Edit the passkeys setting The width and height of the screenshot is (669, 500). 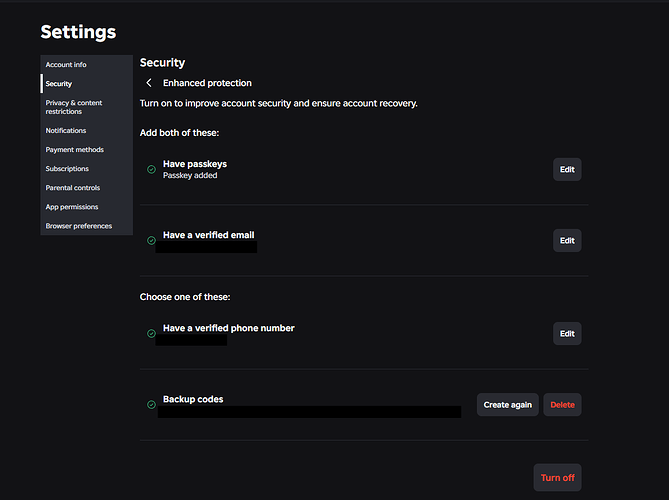click(567, 169)
